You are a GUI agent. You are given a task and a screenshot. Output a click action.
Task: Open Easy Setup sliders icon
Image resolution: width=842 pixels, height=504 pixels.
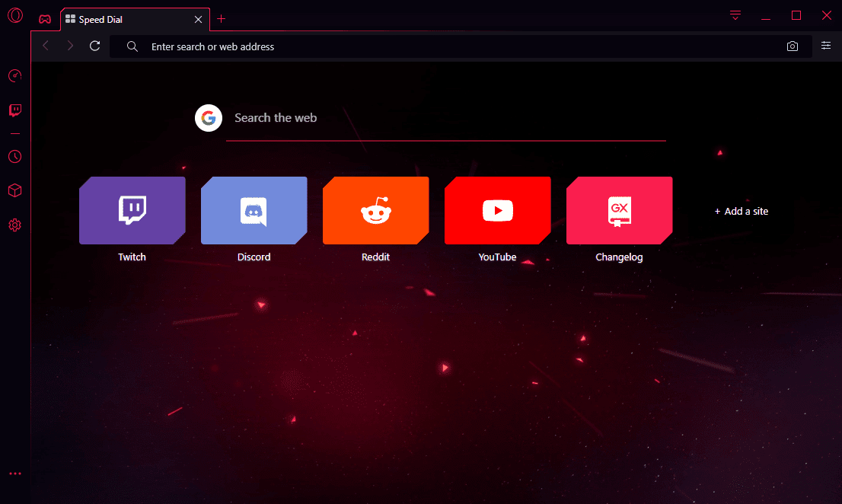826,46
